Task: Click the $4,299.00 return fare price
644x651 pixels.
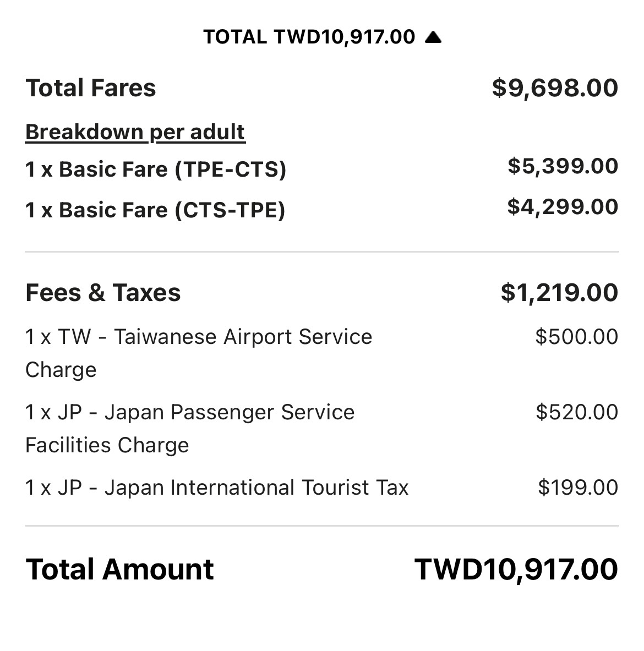Action: (563, 207)
